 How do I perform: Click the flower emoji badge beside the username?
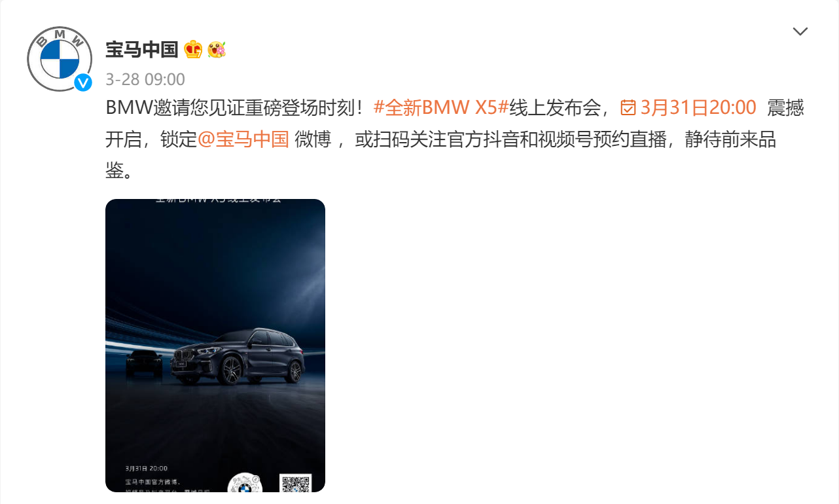click(x=217, y=49)
